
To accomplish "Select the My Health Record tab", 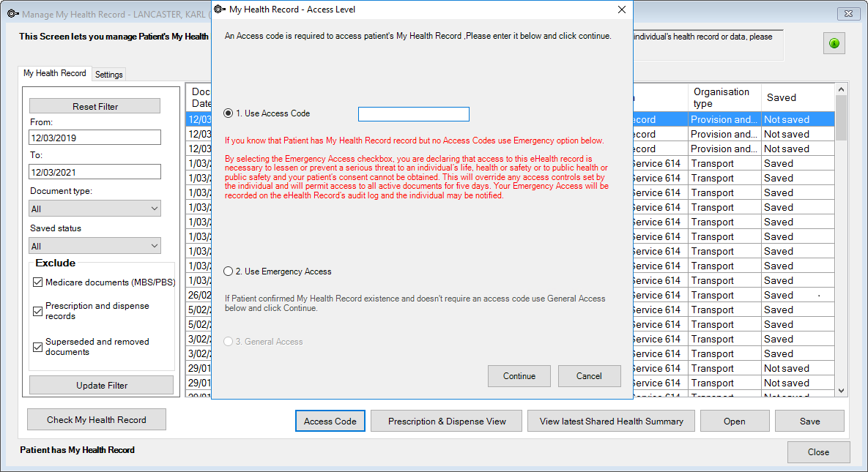I will click(55, 73).
